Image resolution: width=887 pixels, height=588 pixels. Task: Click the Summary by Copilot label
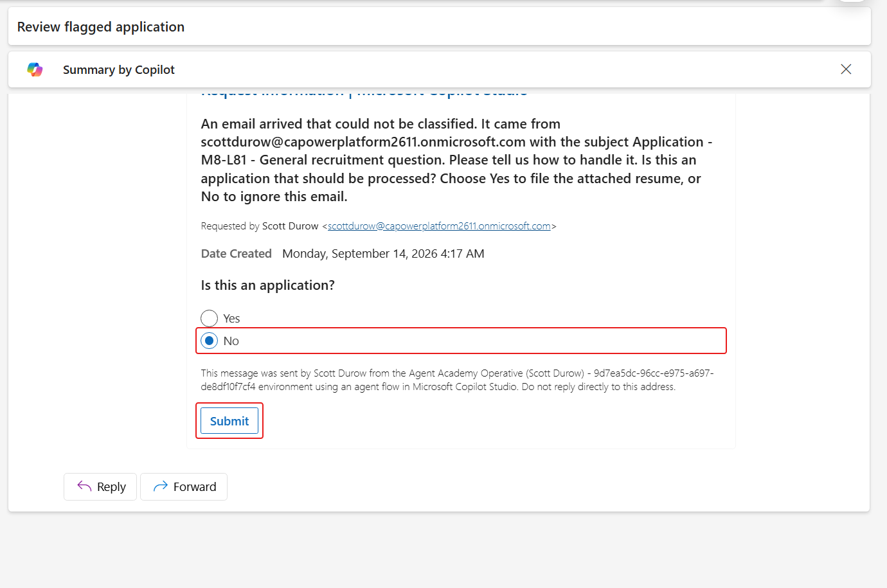tap(119, 69)
